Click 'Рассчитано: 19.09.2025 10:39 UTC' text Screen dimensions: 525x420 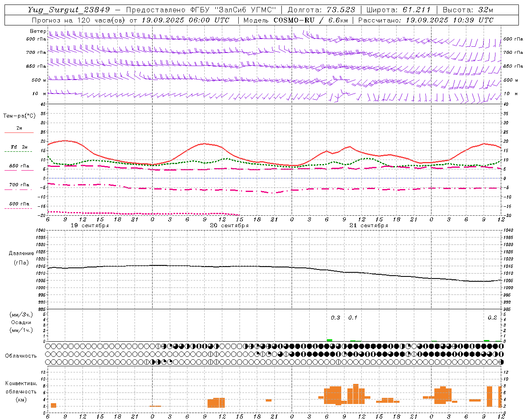coord(426,20)
